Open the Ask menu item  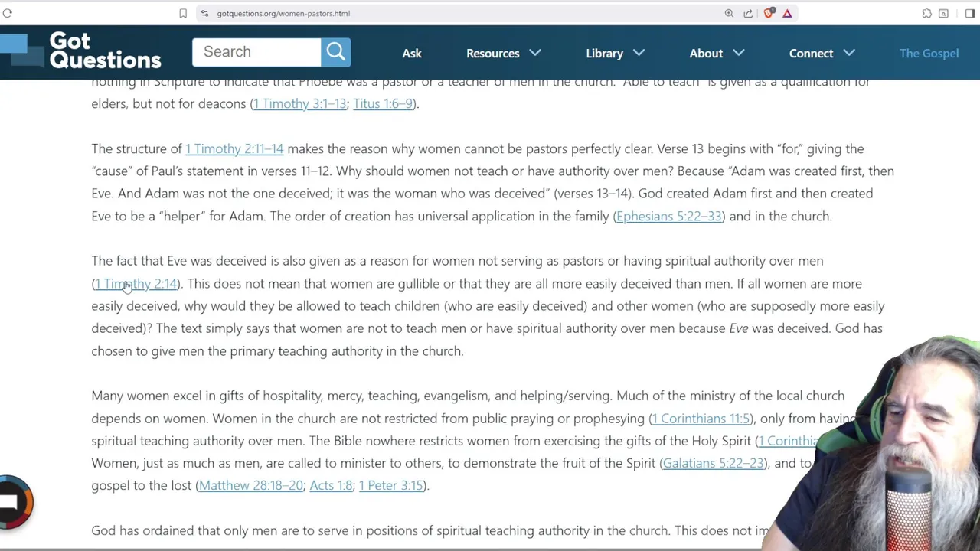(x=412, y=53)
